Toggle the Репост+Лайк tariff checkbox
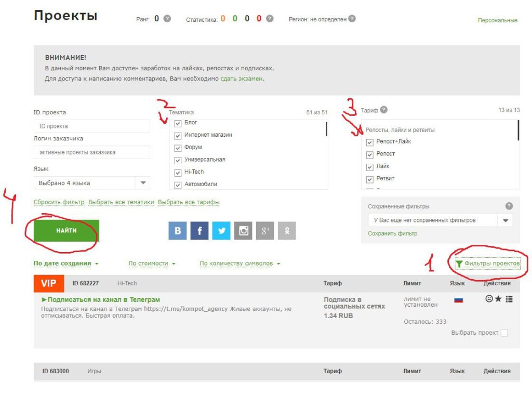The height and width of the screenshot is (394, 532). 370,142
